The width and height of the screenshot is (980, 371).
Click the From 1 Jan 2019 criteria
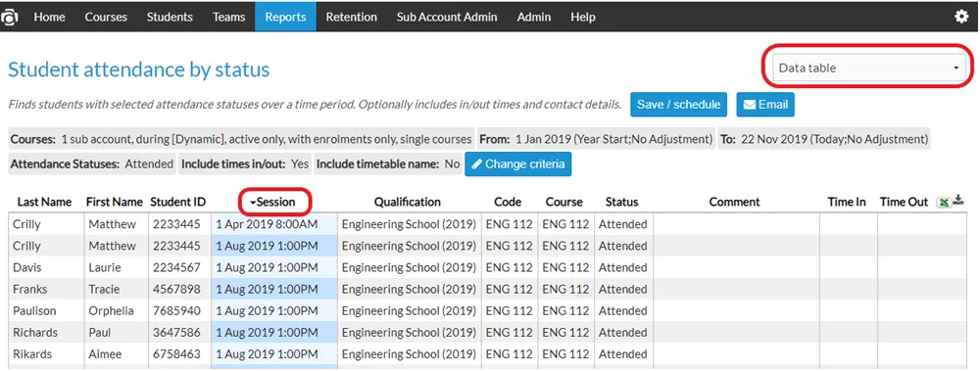(x=596, y=139)
